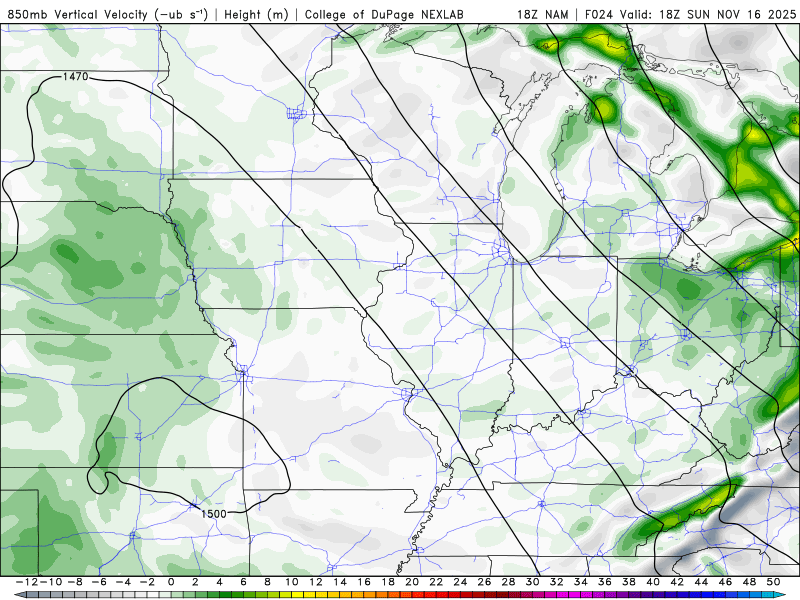Click the 32 value on the color scale

(557, 582)
